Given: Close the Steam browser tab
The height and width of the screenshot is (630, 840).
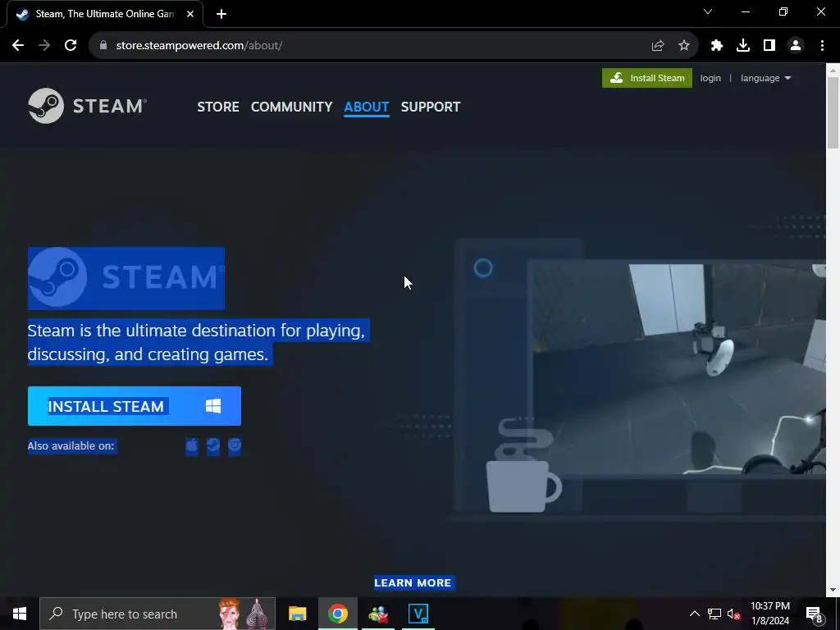Looking at the screenshot, I should click(x=190, y=14).
